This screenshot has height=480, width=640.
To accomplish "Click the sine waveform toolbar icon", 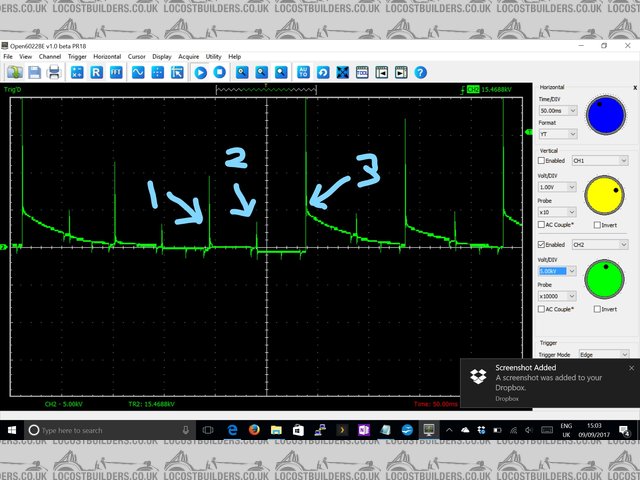I will pos(138,73).
